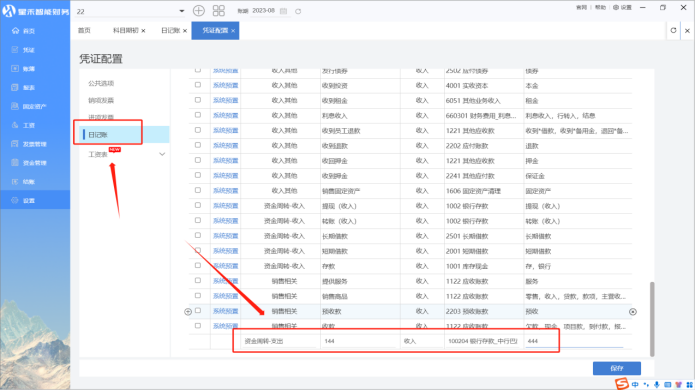The width and height of the screenshot is (695, 390).
Task: Select 公共选项 in the config menu
Action: tap(101, 83)
